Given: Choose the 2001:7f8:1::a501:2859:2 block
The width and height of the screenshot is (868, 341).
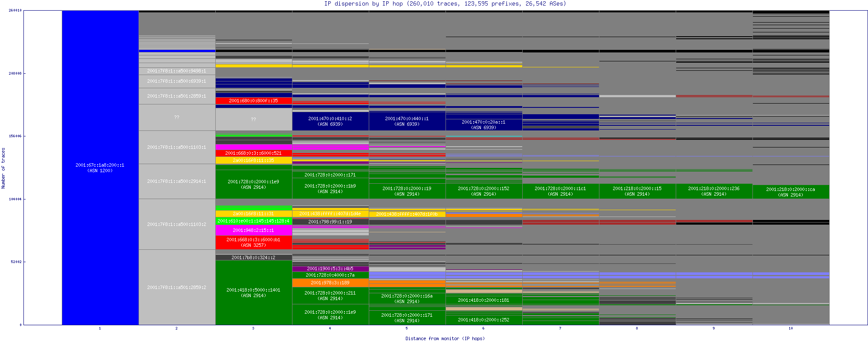Looking at the screenshot, I should click(x=177, y=287).
